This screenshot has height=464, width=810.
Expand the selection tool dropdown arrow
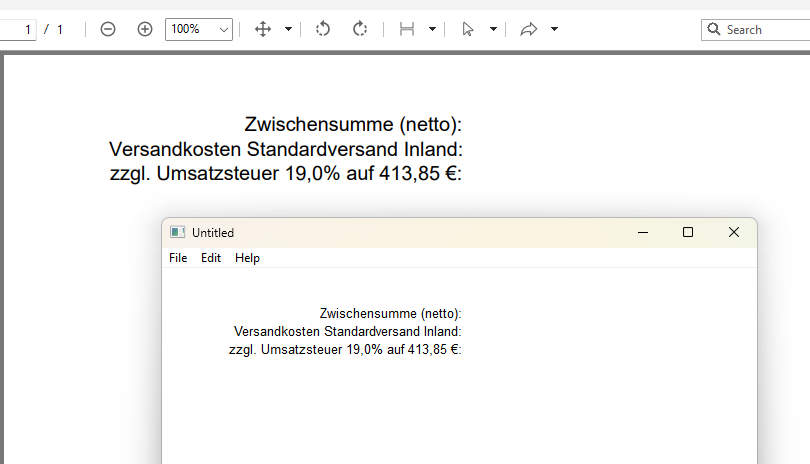[493, 29]
